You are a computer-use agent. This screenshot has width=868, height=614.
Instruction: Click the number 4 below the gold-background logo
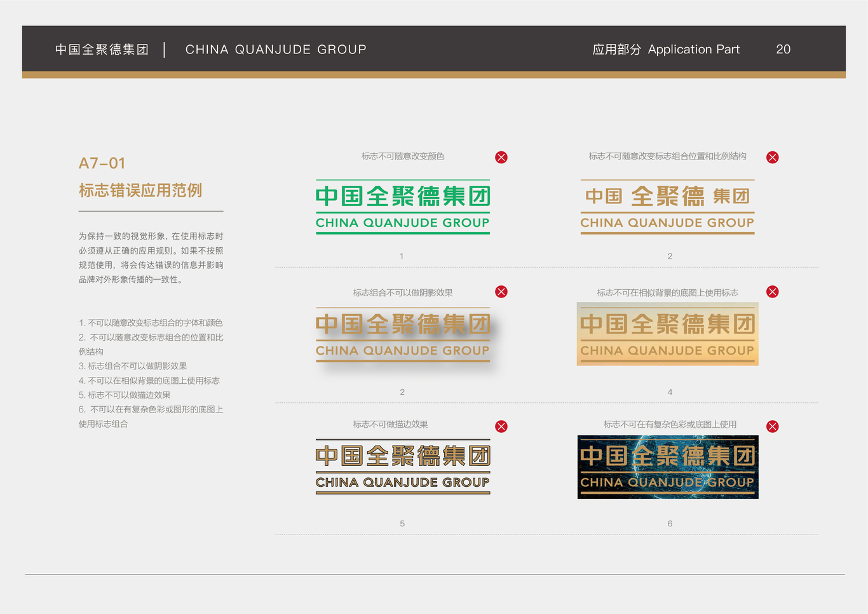tap(670, 392)
